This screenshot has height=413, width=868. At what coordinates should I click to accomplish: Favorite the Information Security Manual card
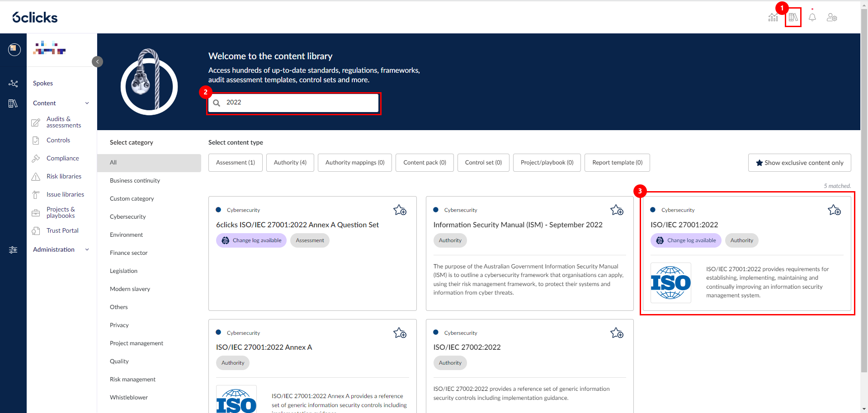617,210
